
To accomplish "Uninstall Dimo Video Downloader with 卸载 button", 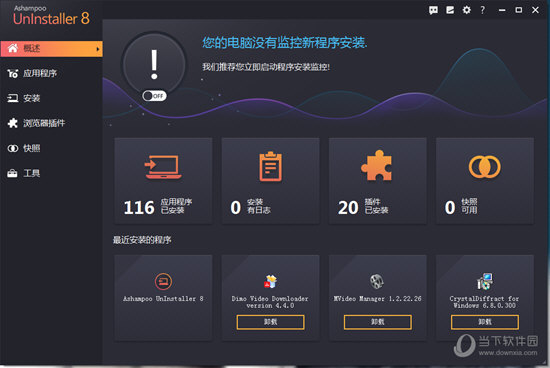I will click(x=270, y=322).
